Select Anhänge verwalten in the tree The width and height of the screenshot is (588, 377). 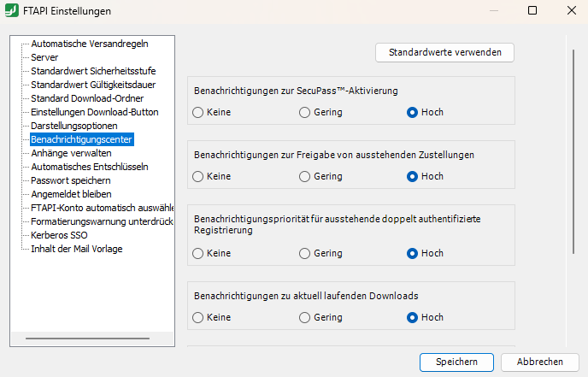[x=71, y=153]
